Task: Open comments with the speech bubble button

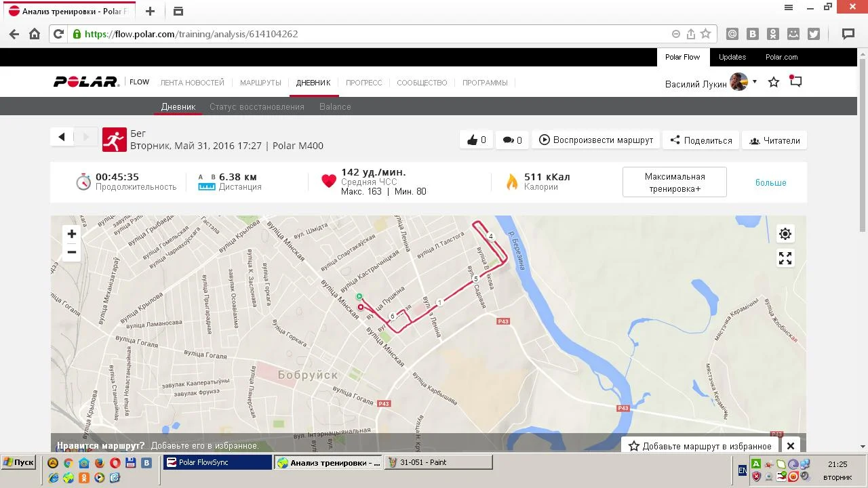Action: [512, 140]
